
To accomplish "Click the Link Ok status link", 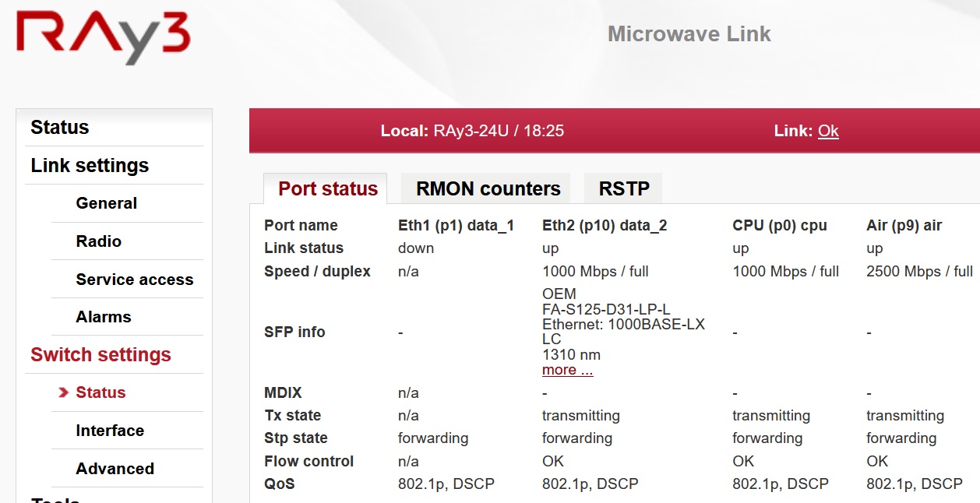I will [x=828, y=131].
